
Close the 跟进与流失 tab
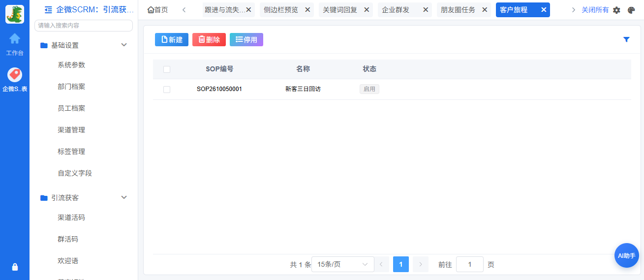tap(248, 10)
